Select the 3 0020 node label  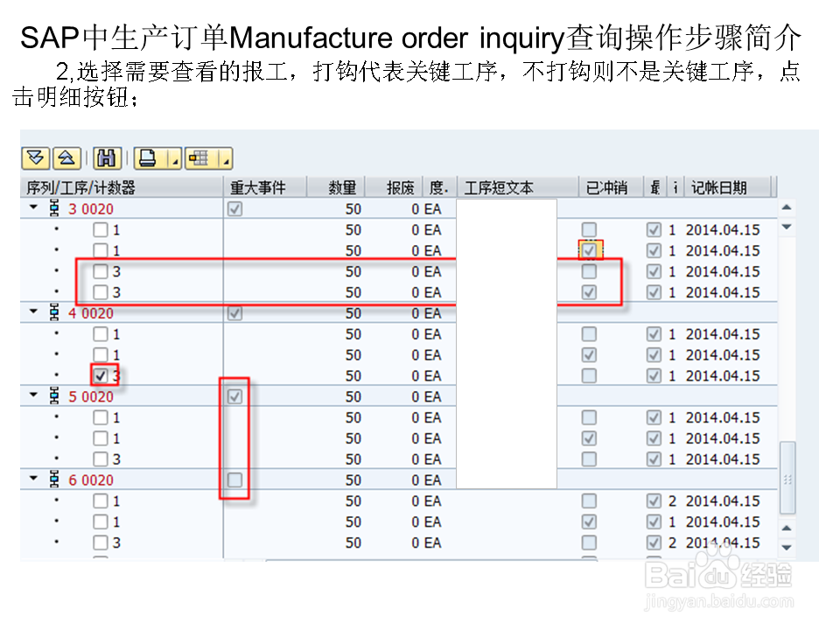(x=91, y=209)
